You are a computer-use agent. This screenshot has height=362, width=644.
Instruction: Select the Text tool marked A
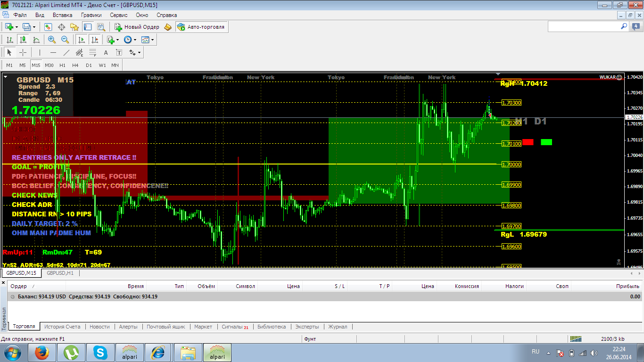click(x=106, y=52)
